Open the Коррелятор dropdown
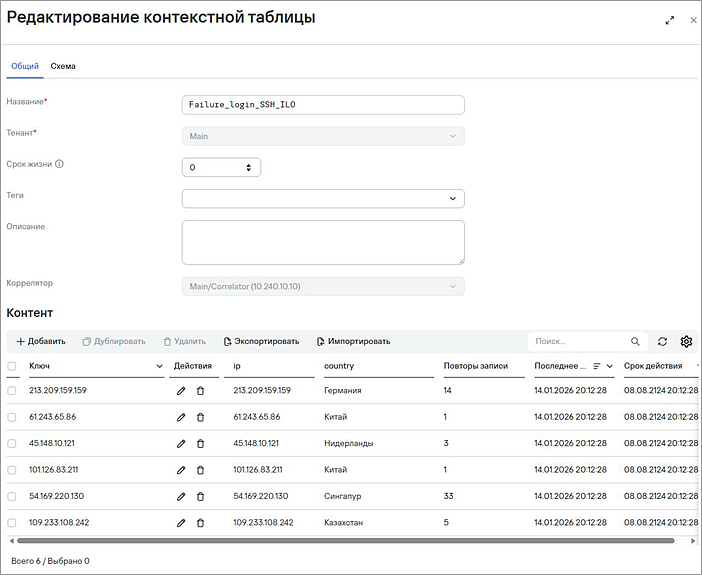Image resolution: width=702 pixels, height=575 pixels. point(323,287)
